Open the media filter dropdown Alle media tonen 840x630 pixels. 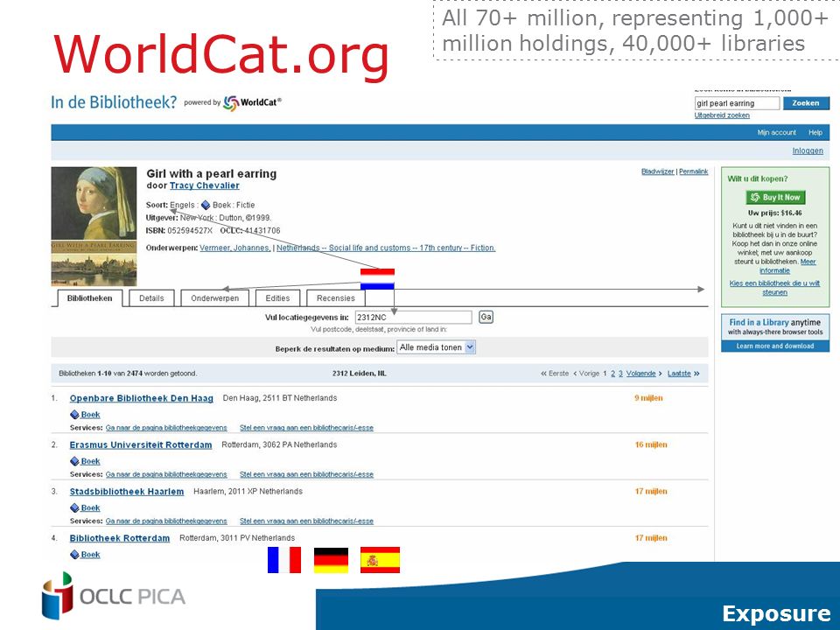(x=436, y=347)
